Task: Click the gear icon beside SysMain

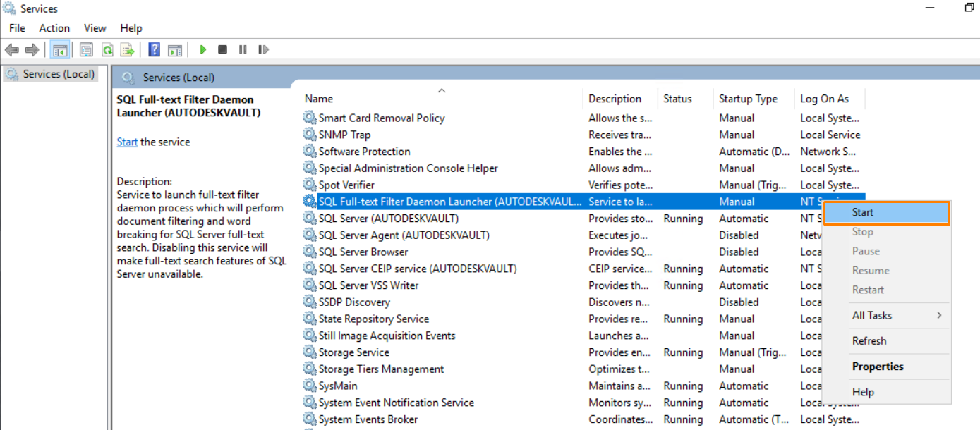Action: click(x=310, y=386)
